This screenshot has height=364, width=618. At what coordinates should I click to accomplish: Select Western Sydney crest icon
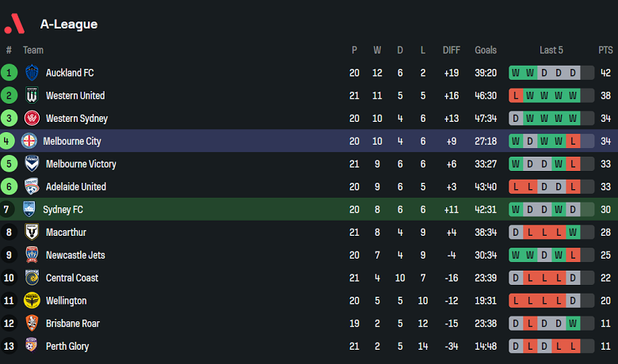click(x=32, y=119)
